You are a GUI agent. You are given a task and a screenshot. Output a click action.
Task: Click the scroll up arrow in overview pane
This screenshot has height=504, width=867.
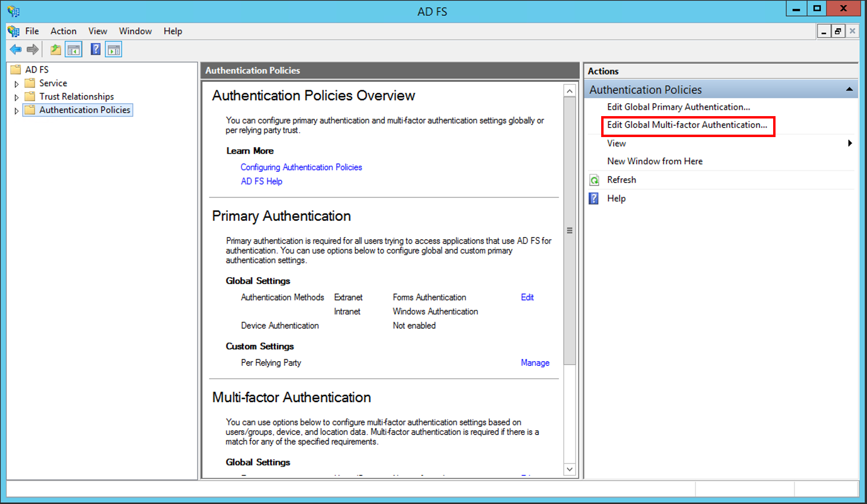pyautogui.click(x=569, y=90)
